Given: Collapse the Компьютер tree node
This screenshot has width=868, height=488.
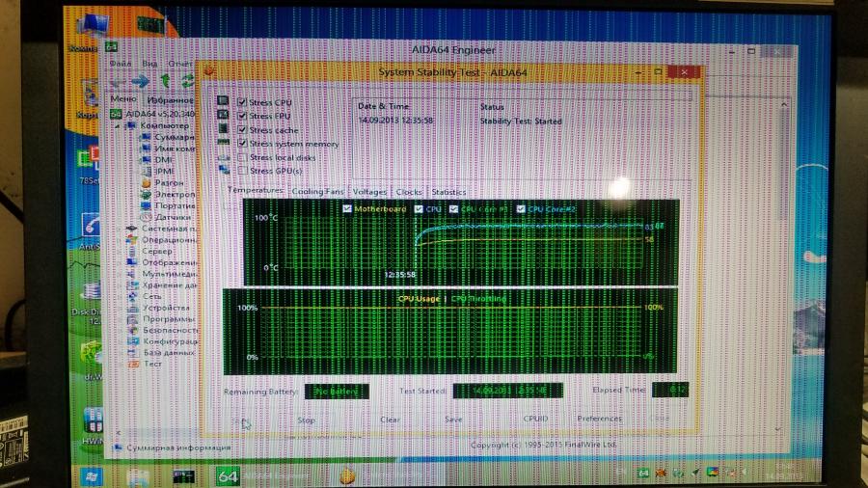Looking at the screenshot, I should coord(118,125).
